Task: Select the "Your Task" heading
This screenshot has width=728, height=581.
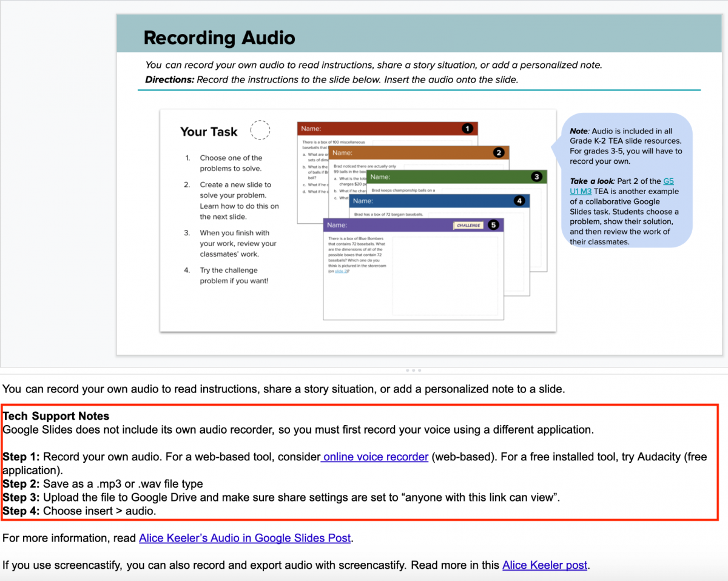Action: pos(209,132)
